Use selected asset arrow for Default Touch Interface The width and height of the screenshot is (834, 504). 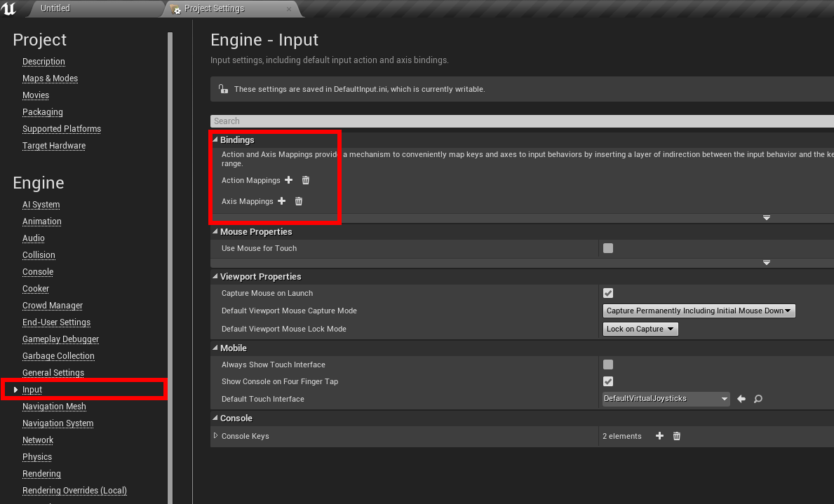(741, 399)
